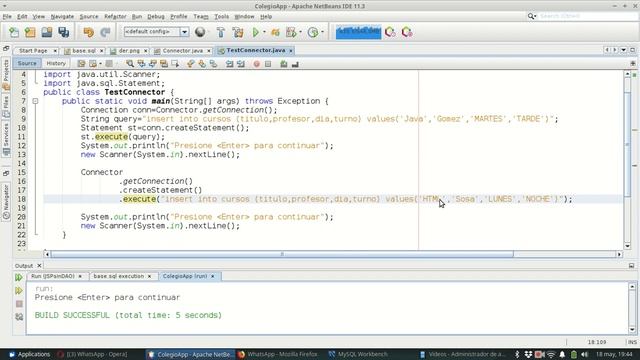Open the Debug menu

(156, 16)
